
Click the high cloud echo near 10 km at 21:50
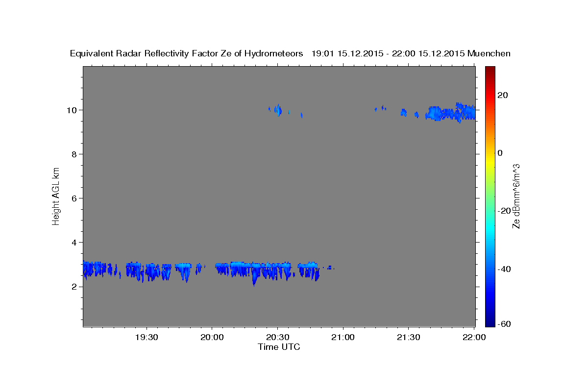click(451, 113)
